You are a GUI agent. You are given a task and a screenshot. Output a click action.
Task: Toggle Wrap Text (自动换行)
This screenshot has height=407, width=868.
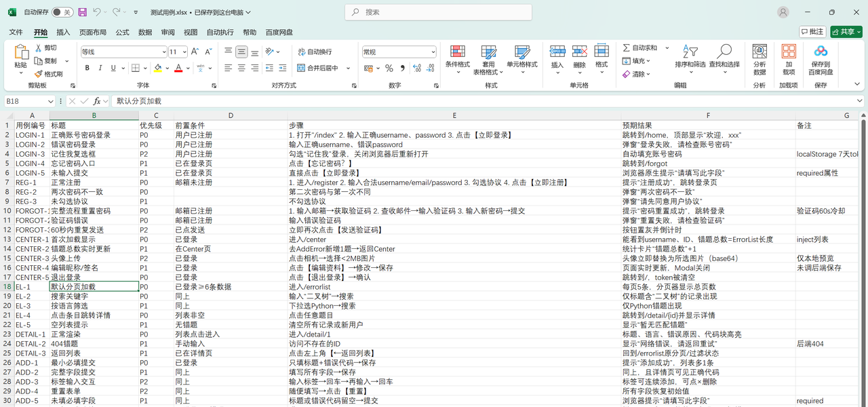[315, 52]
